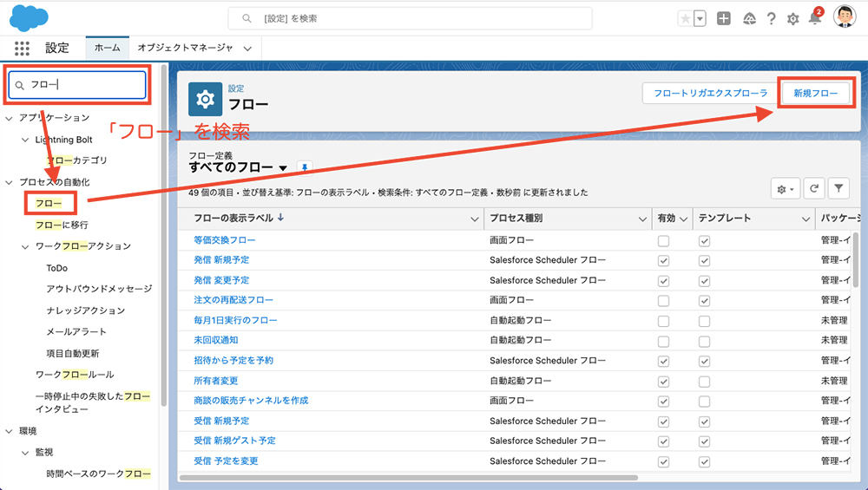This screenshot has height=490, width=868.
Task: Collapse the プロセスの自動化 tree section
Action: point(9,182)
